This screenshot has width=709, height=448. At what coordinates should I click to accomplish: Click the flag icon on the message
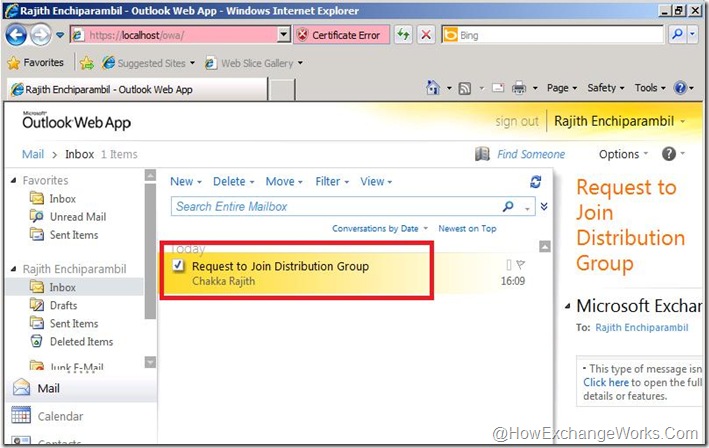[x=520, y=264]
